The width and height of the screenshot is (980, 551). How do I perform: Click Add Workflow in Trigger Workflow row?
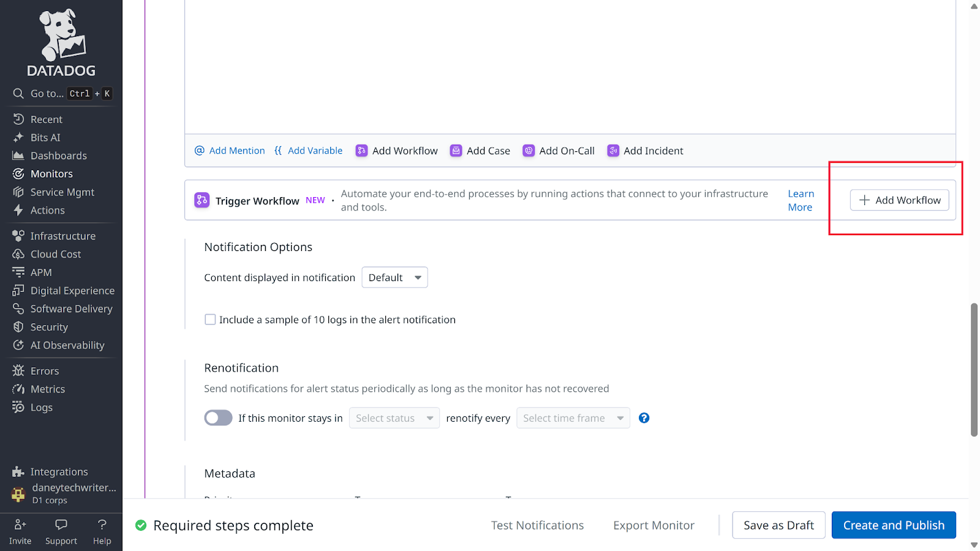click(x=900, y=200)
